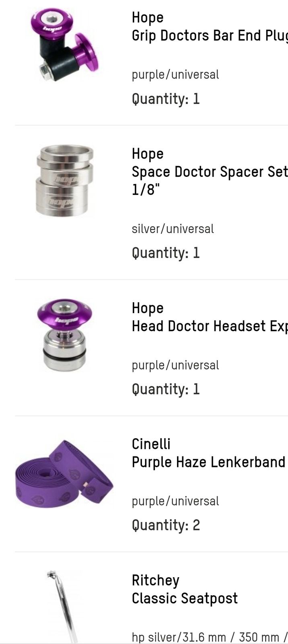Select the Hope brand above Grip Doctors
Image resolution: width=288 pixels, height=644 pixels.
(x=148, y=18)
